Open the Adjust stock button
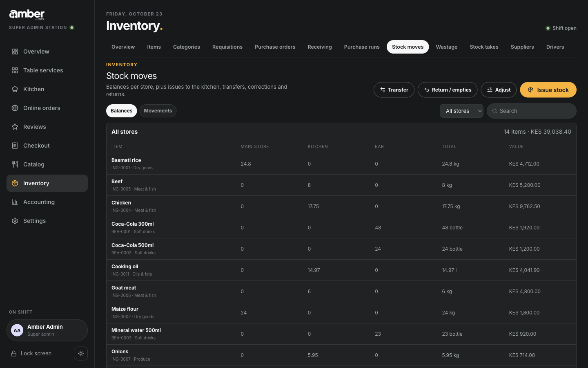The image size is (588, 368). [499, 90]
